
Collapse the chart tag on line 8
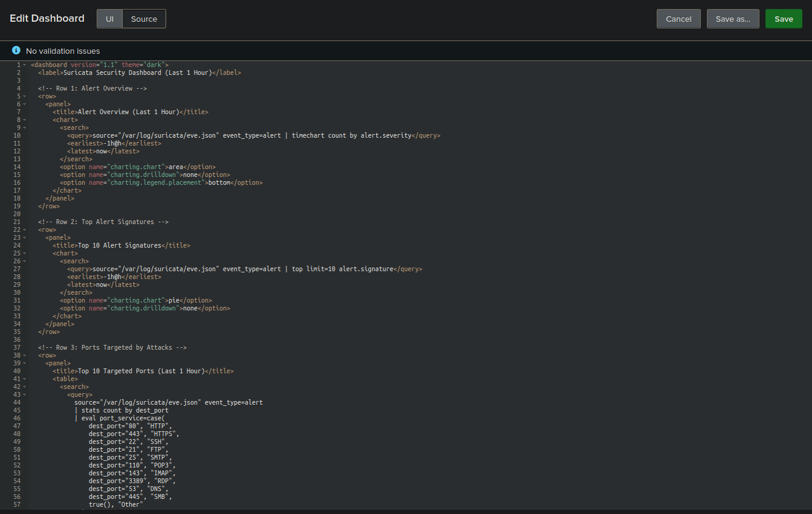coord(24,120)
